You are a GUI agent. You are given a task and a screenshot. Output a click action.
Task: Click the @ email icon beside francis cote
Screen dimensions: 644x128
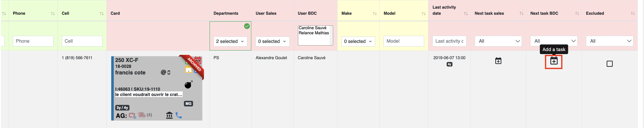coord(163,73)
